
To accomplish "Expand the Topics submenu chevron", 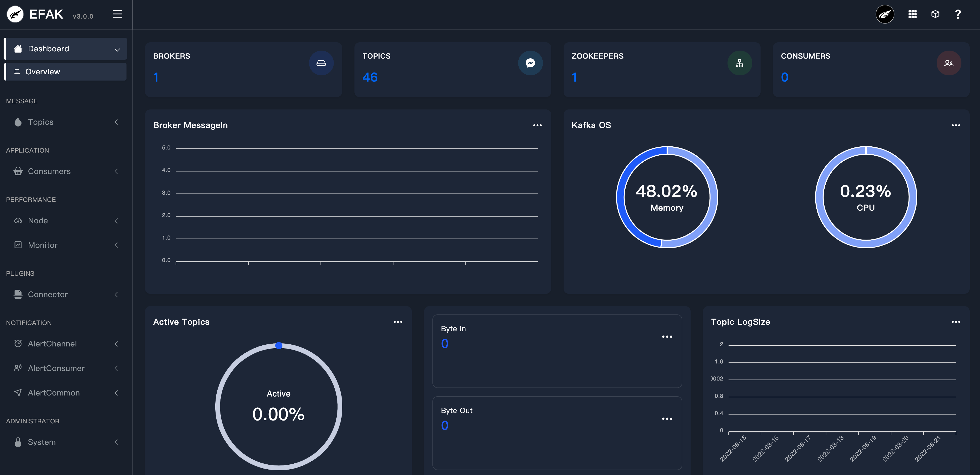I will click(x=116, y=122).
